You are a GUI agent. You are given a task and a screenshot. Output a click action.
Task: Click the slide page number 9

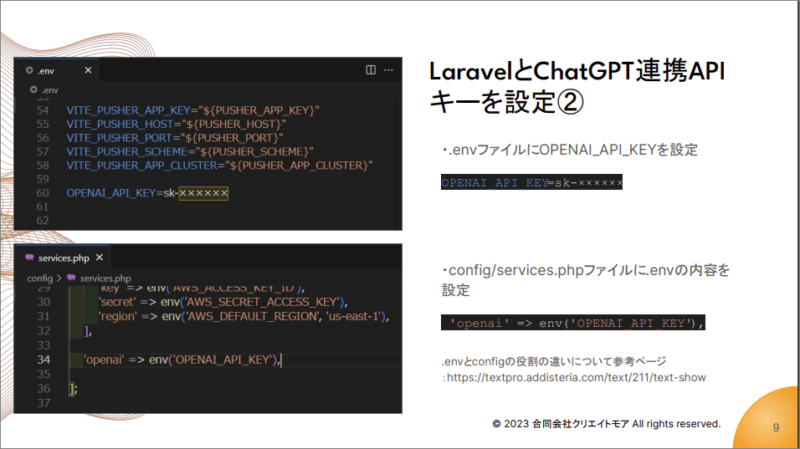[x=776, y=428]
